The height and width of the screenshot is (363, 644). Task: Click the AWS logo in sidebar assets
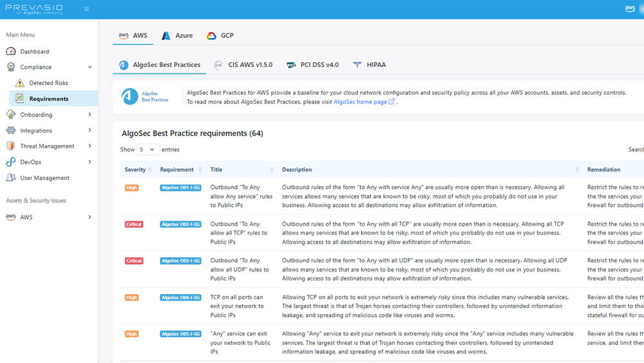[11, 217]
